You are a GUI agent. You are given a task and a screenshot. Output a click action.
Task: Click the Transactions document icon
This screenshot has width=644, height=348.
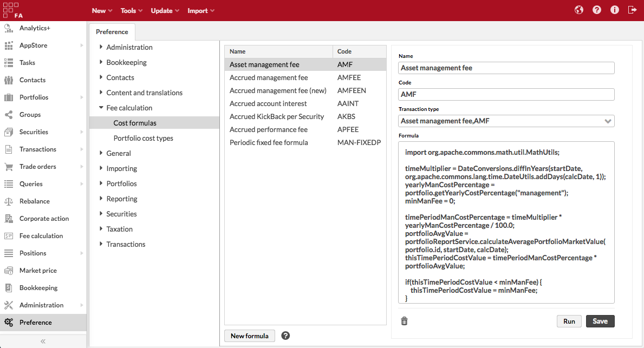coord(9,149)
